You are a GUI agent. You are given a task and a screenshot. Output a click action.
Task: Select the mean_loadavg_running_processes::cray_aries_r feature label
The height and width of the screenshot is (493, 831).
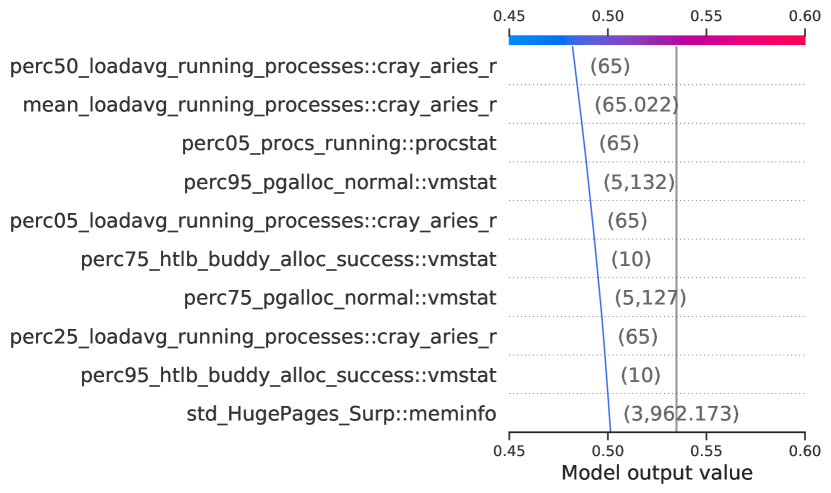(259, 105)
